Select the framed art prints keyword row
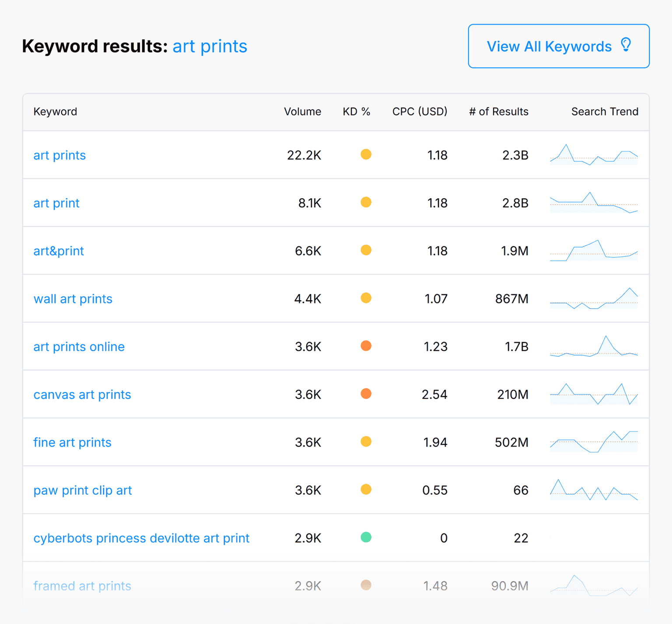The width and height of the screenshot is (672, 624). [x=82, y=586]
